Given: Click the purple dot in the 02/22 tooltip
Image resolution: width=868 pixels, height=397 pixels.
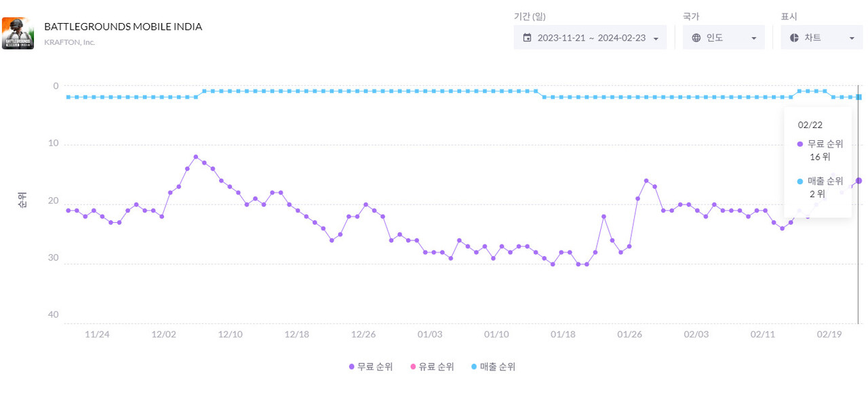Looking at the screenshot, I should (799, 144).
